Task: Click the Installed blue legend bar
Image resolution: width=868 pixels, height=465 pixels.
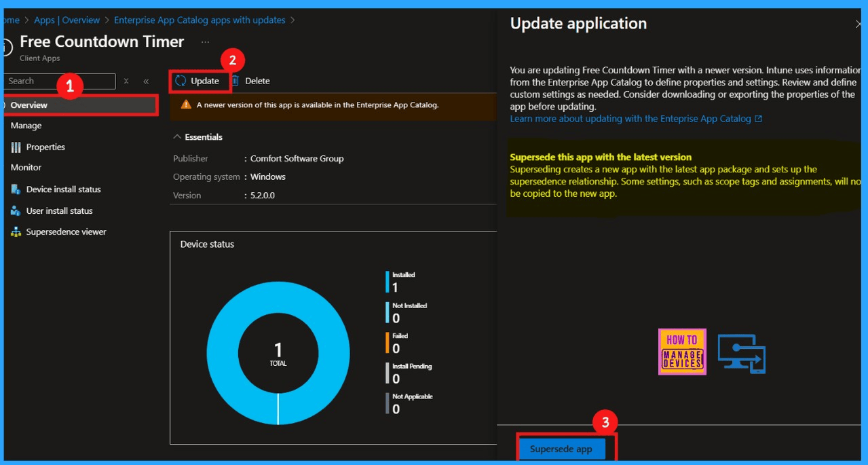Action: [388, 282]
